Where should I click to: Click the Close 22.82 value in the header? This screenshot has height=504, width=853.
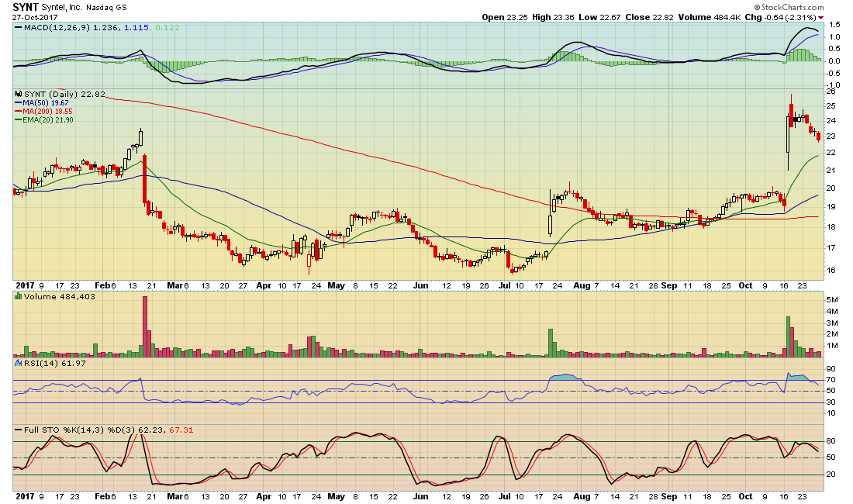pos(650,17)
